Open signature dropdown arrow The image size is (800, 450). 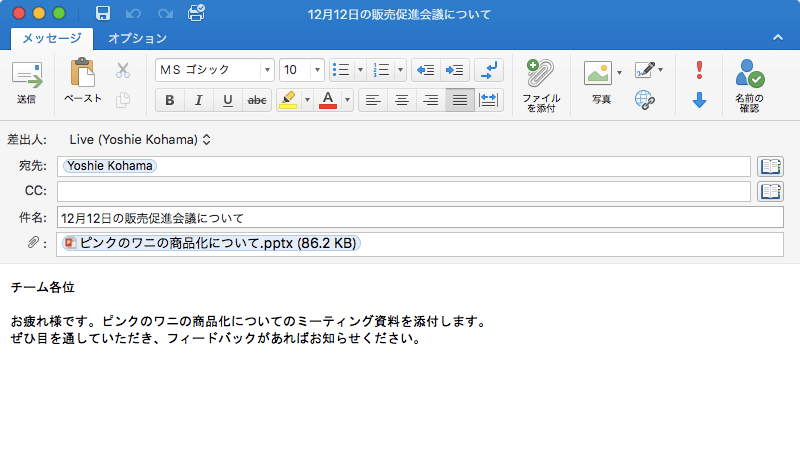661,70
